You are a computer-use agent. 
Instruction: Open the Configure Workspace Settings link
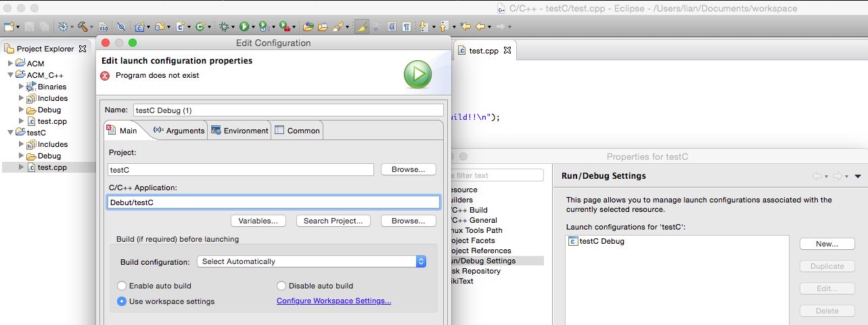334,301
